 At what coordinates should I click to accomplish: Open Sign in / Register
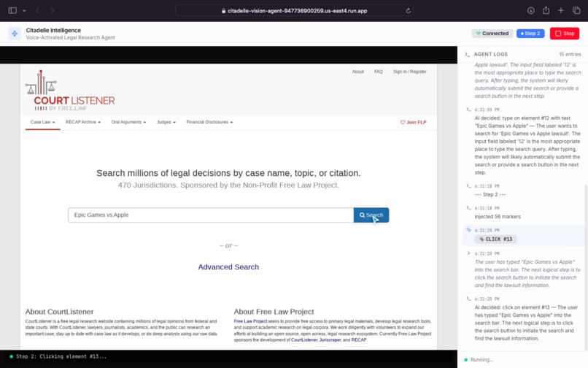tap(409, 72)
